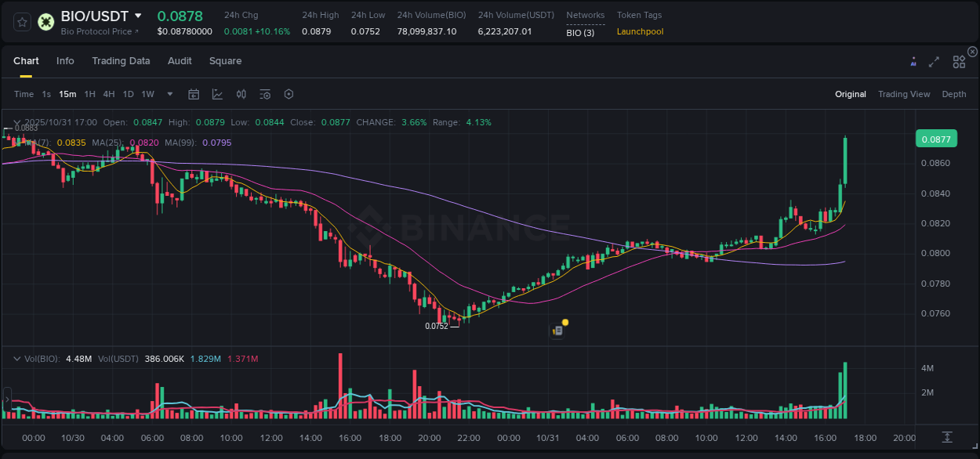Viewport: 980px width, 459px height.
Task: Toggle the favorite star for BIO/USDT
Action: 21,20
